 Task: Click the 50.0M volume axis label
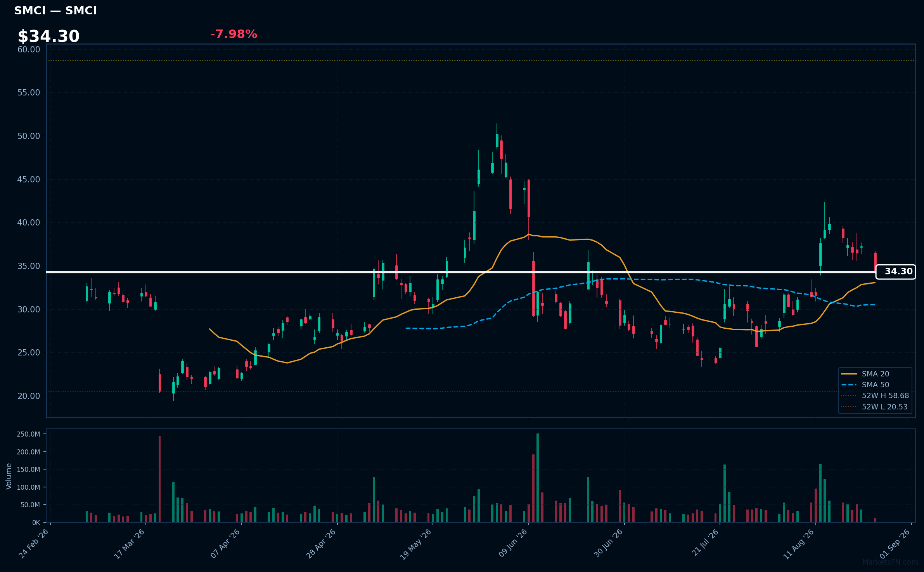(x=30, y=505)
